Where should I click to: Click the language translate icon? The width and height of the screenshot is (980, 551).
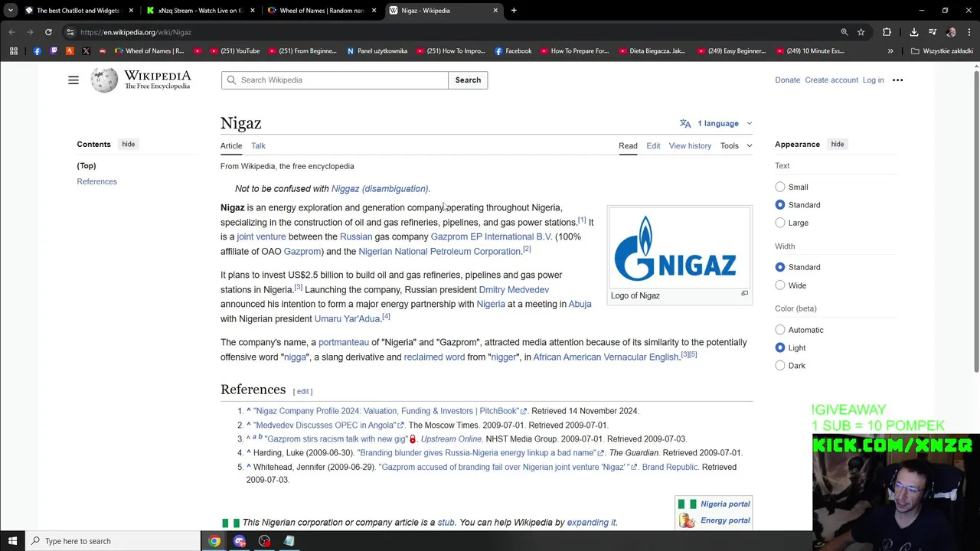[685, 123]
